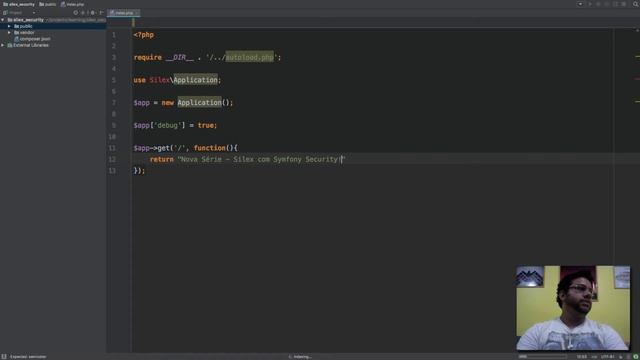Screen dimensions: 640x360
Task: Hide the Project tool window
Action: pyautogui.click(x=101, y=13)
